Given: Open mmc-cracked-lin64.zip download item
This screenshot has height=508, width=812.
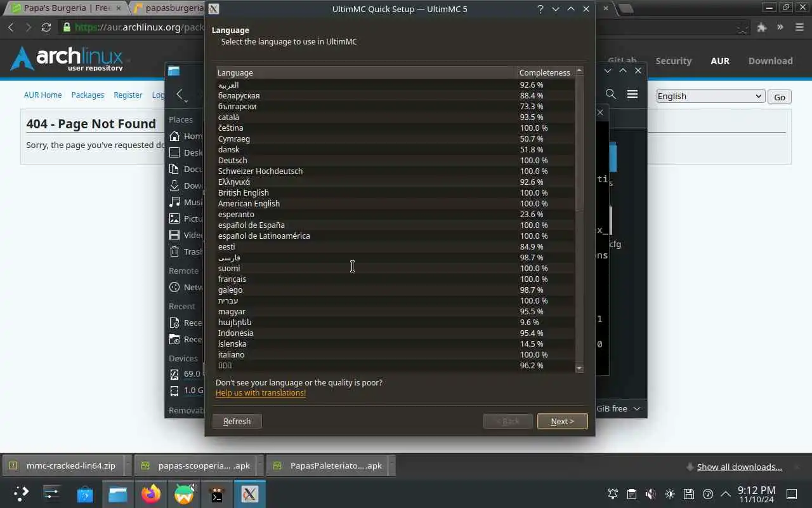Looking at the screenshot, I should (x=62, y=465).
